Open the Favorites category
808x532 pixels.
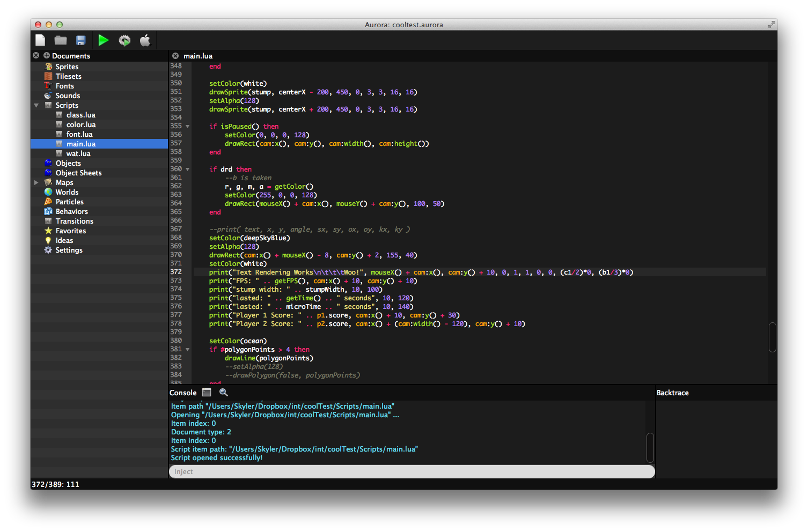(x=71, y=231)
